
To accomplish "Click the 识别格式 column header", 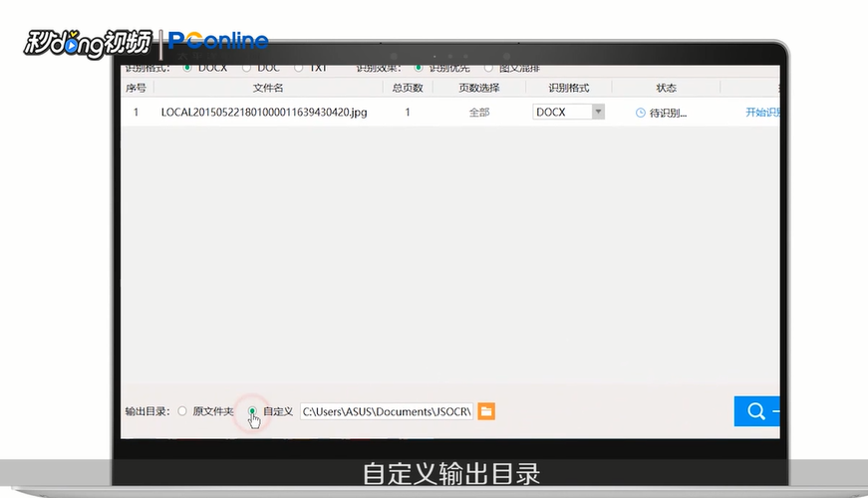I will [x=568, y=88].
